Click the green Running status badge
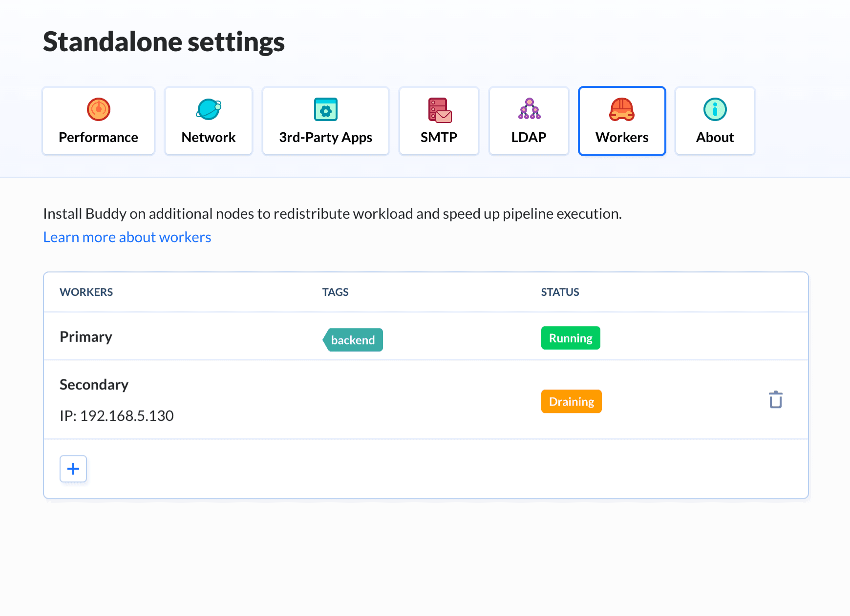 click(x=570, y=338)
